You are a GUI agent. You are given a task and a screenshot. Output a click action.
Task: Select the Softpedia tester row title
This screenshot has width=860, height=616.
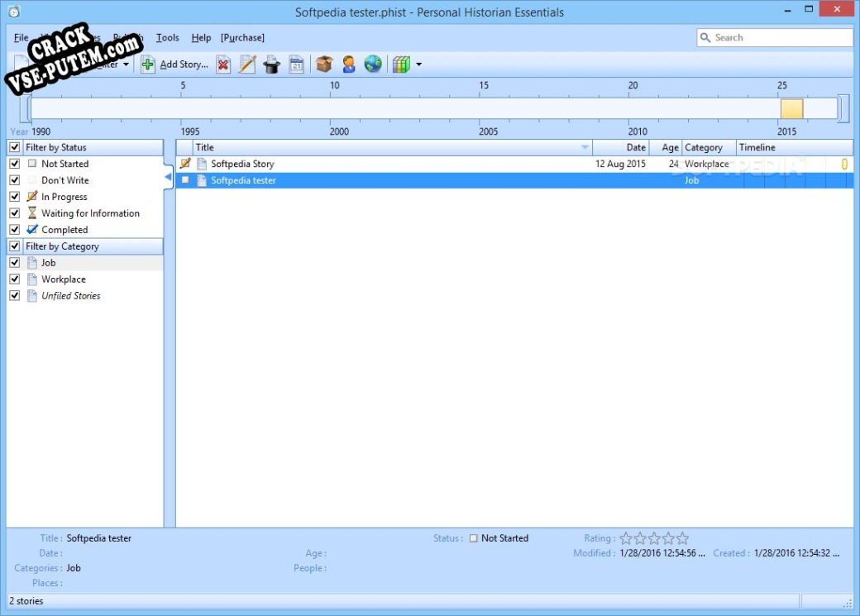[x=243, y=180]
